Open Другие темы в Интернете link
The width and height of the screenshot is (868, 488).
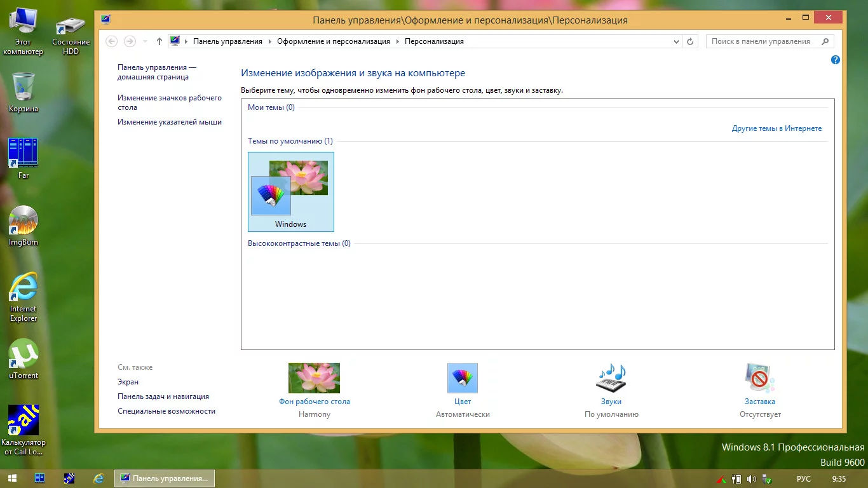click(x=776, y=128)
